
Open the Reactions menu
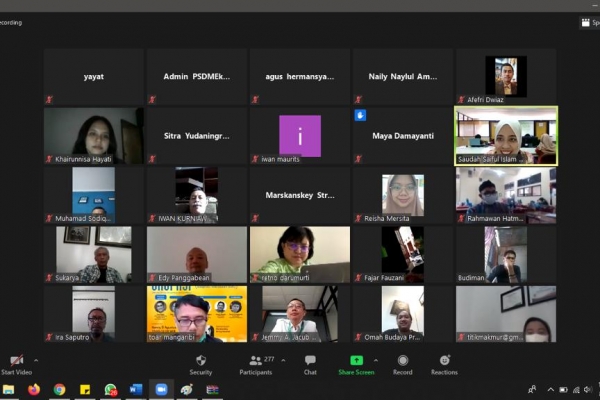click(444, 364)
